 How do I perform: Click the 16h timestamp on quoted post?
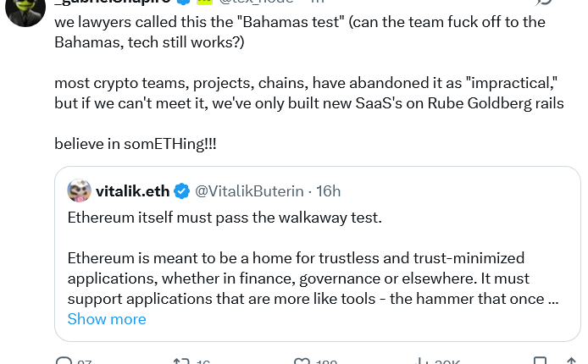[x=327, y=191]
